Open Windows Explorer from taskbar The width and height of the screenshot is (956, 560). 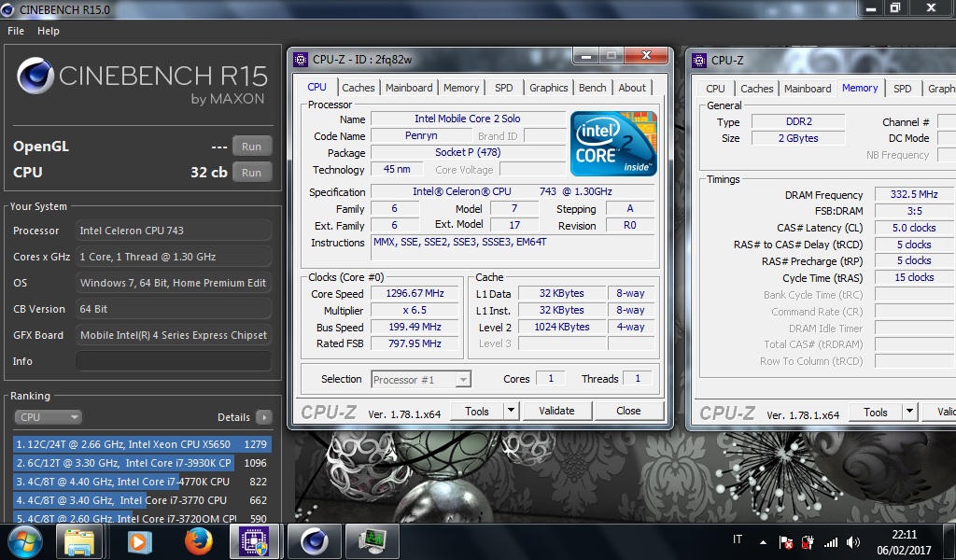pyautogui.click(x=79, y=541)
